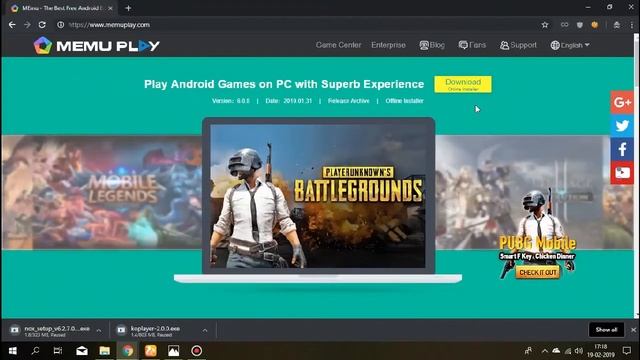
Task: Select the Mobile Legends banner image
Action: coord(102,192)
